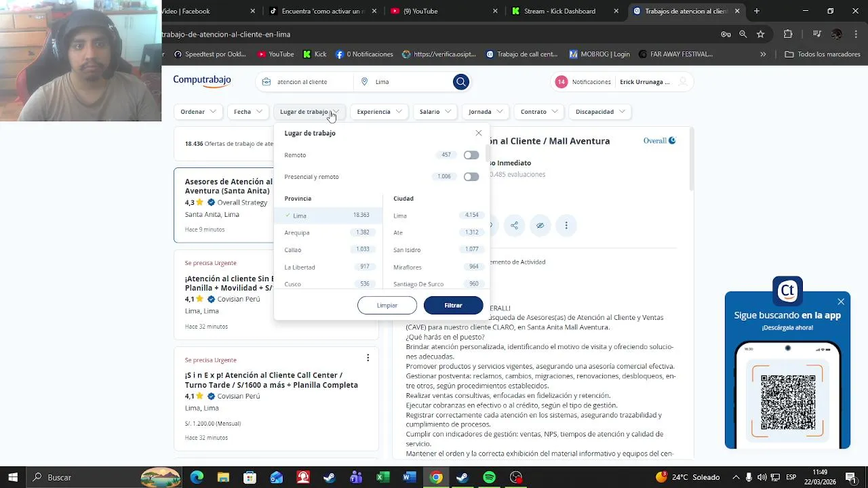This screenshot has width=868, height=488.
Task: Open the MOBROG | Login bookmark
Action: click(599, 54)
